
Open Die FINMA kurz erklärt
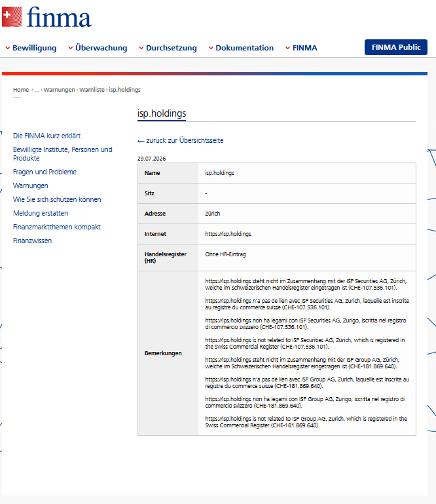(47, 136)
